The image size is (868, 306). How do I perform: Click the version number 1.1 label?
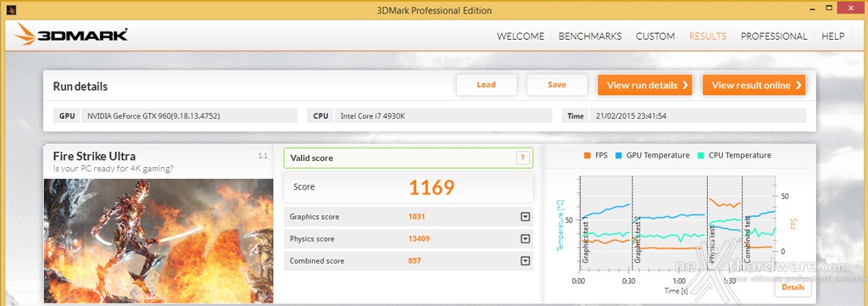[x=263, y=156]
